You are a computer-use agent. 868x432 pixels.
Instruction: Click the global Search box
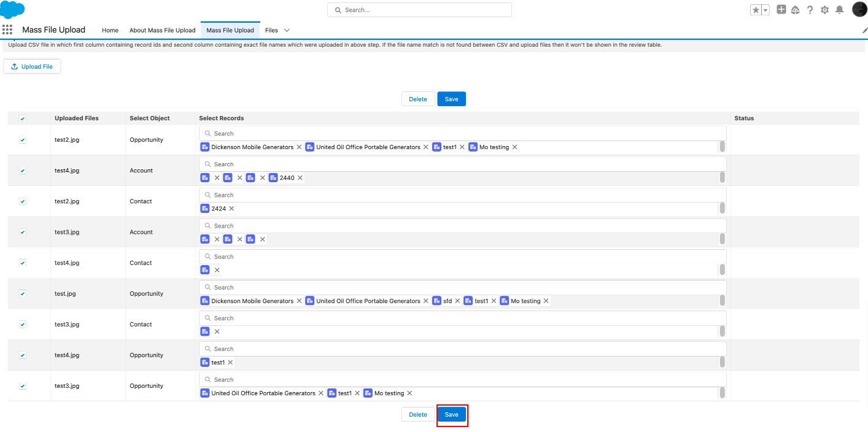pyautogui.click(x=419, y=10)
